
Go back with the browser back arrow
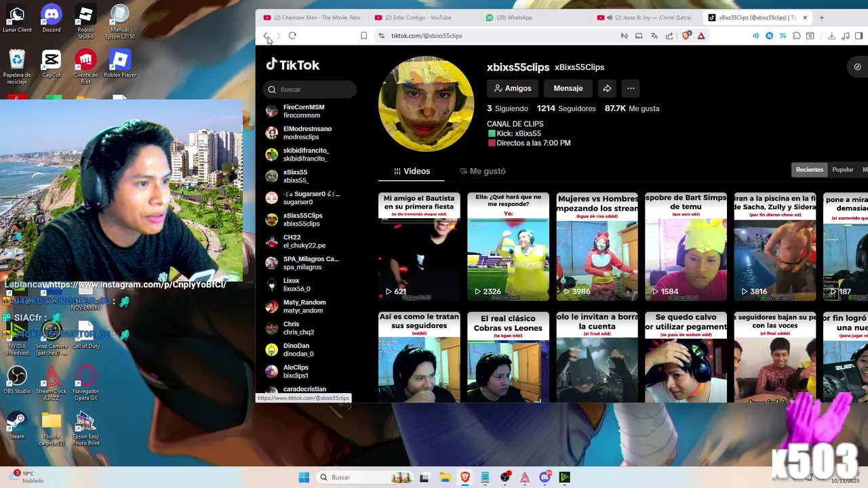[x=266, y=36]
